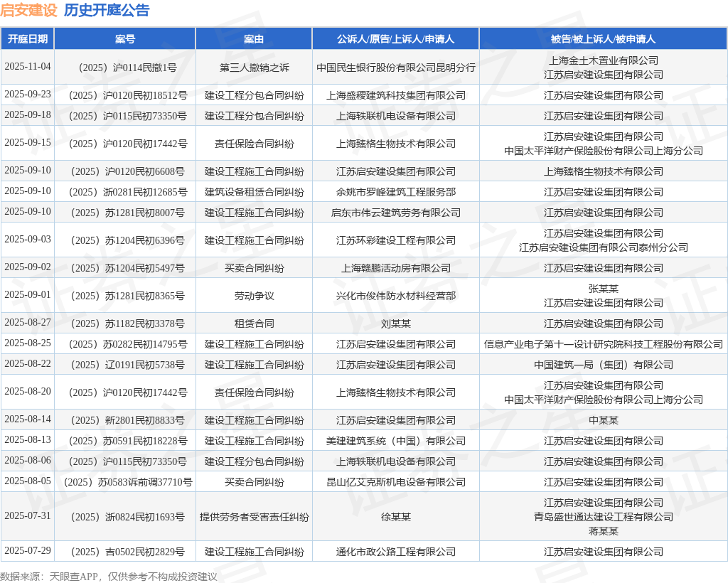Click 昆山亿艾克斯机电设备有限公司 plaintiff cell
Viewport: 728px width, 583px height.
coord(395,482)
